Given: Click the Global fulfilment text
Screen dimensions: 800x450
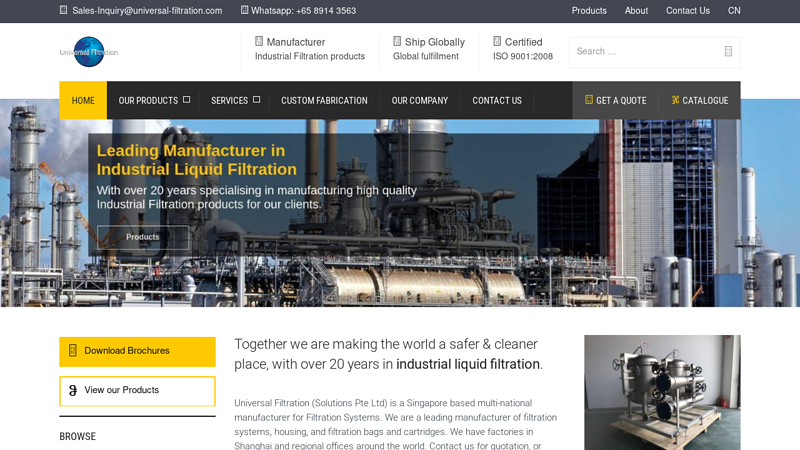Looking at the screenshot, I should click(426, 56).
